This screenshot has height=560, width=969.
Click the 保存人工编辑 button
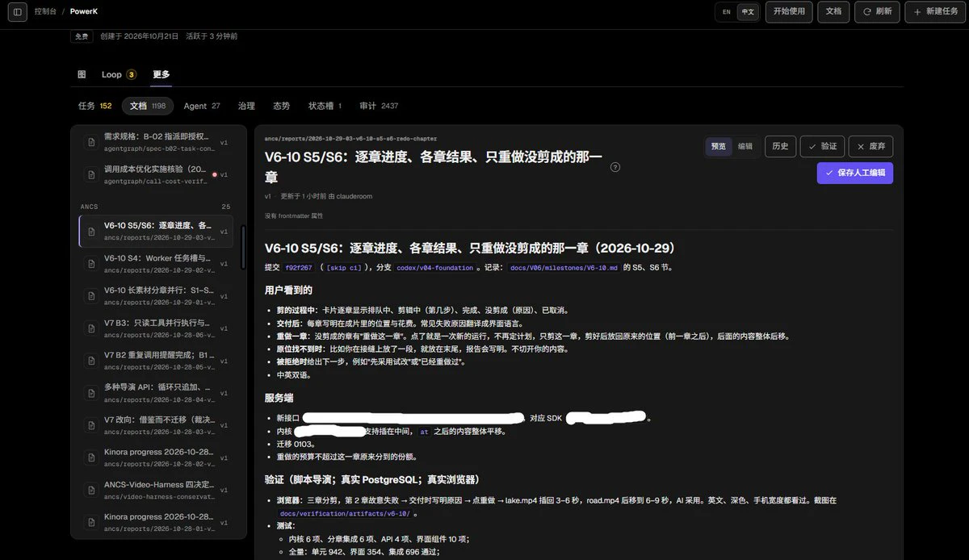tap(855, 173)
